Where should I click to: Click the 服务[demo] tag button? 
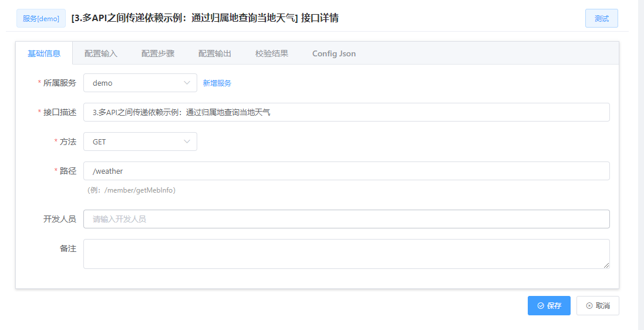(x=41, y=18)
